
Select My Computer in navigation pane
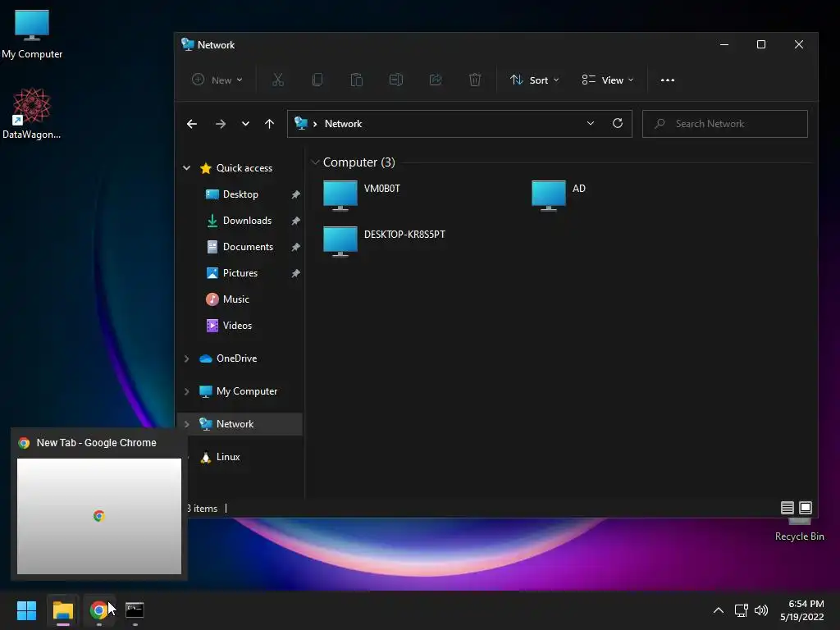tap(246, 391)
